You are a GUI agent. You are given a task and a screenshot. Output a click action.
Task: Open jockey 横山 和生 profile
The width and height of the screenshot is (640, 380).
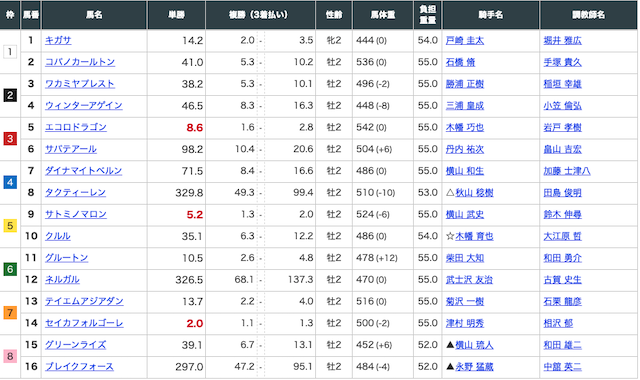click(464, 171)
